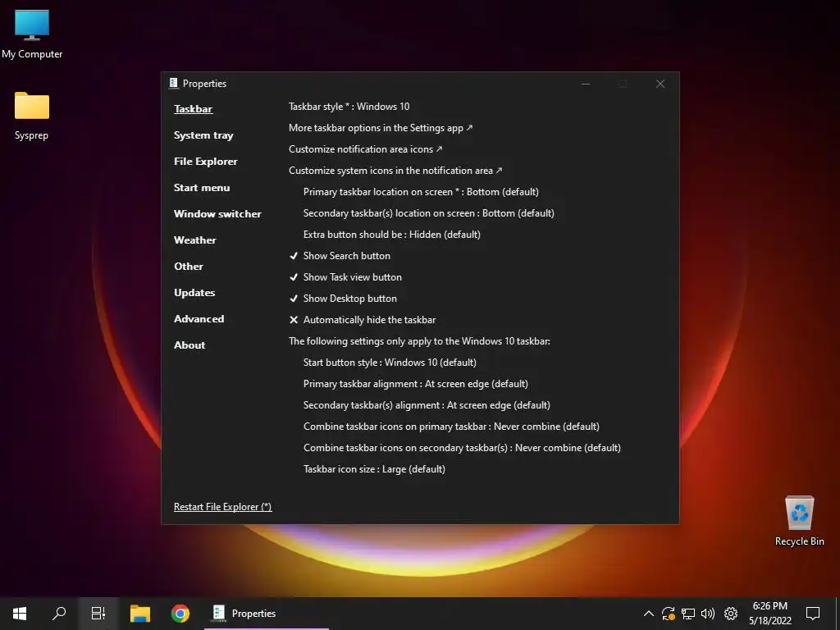The width and height of the screenshot is (840, 630).
Task: Minimize the Properties window
Action: (586, 84)
